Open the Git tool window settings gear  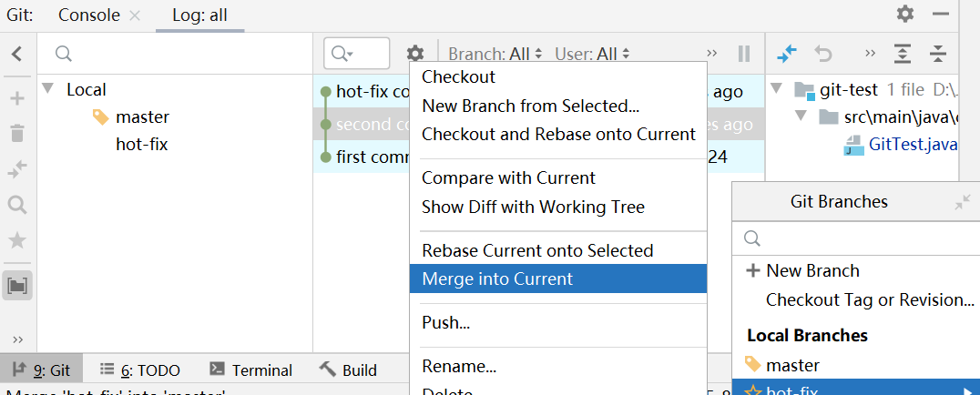[905, 14]
